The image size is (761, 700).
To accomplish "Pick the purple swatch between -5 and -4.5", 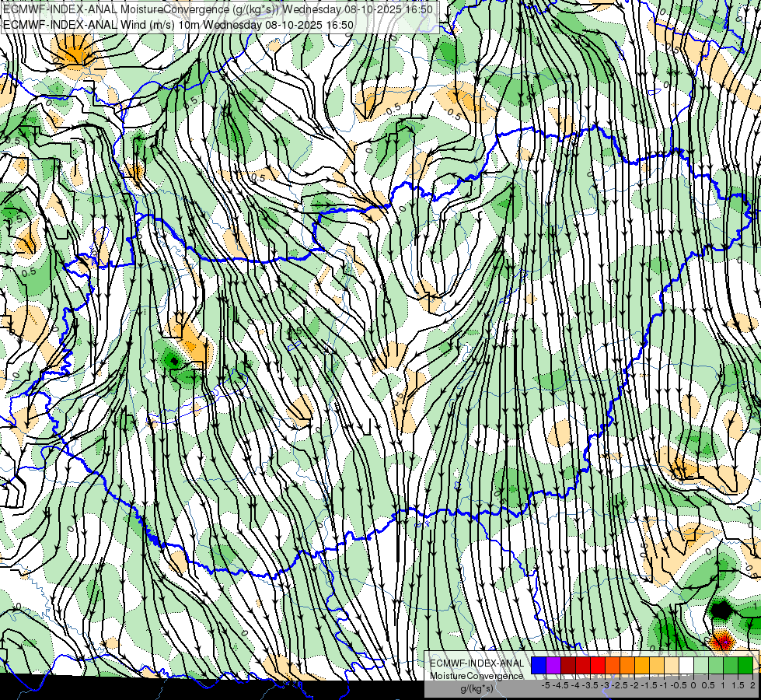I will [x=553, y=665].
